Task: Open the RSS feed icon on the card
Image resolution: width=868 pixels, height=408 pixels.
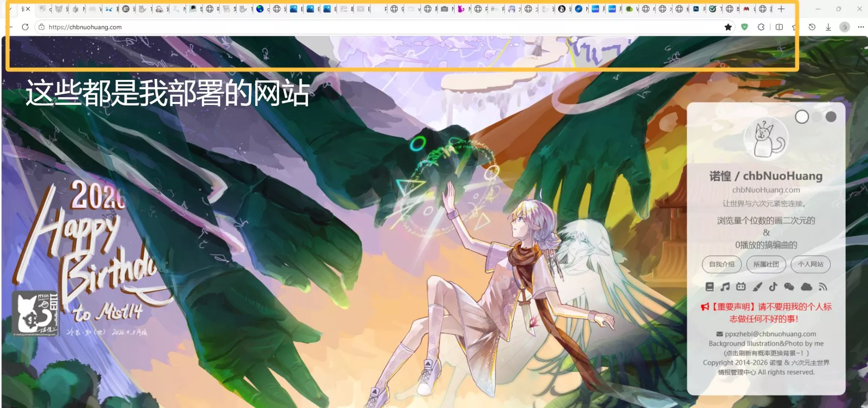Action: (823, 287)
